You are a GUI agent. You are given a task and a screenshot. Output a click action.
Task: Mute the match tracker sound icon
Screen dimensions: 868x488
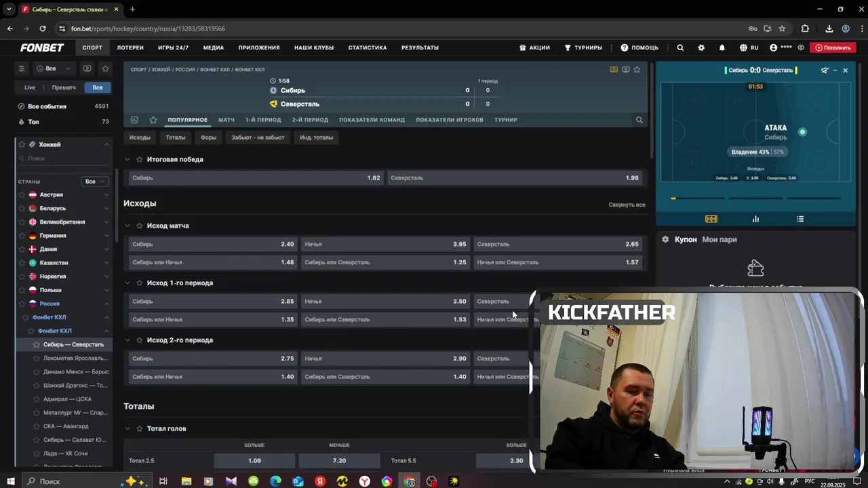(x=825, y=70)
